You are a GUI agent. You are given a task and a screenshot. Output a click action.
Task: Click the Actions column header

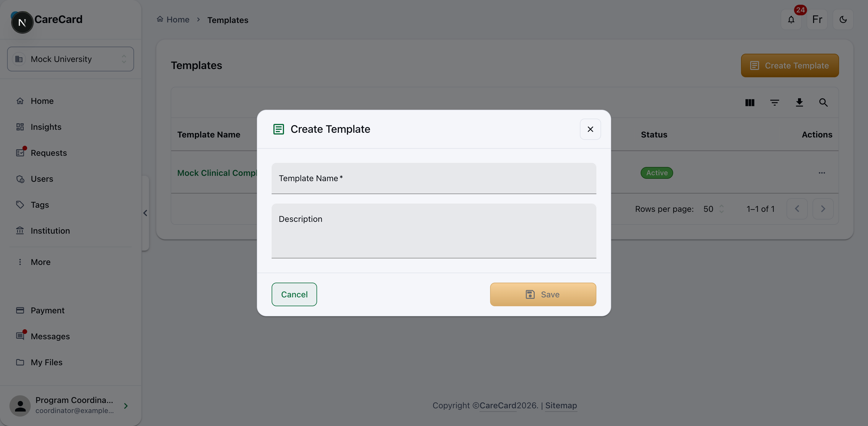coord(817,135)
